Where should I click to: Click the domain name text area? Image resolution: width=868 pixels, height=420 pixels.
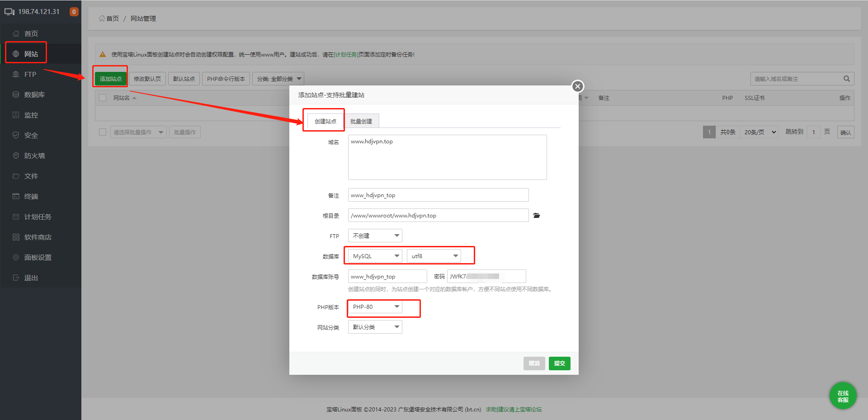448,157
